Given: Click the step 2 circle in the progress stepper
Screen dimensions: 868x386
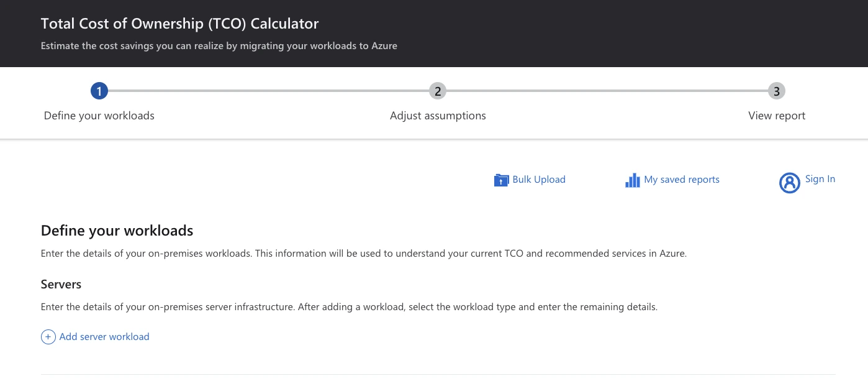Looking at the screenshot, I should tap(438, 91).
